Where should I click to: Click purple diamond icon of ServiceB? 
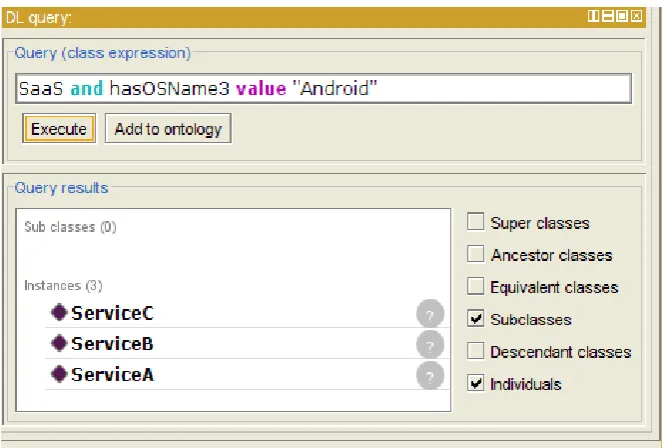click(59, 343)
